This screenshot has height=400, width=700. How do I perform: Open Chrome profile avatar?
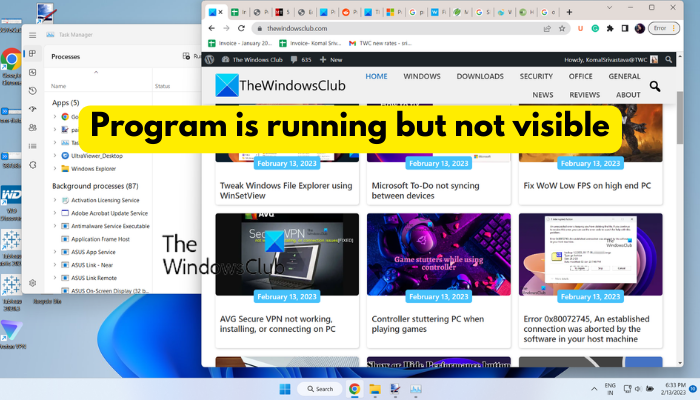pyautogui.click(x=640, y=29)
